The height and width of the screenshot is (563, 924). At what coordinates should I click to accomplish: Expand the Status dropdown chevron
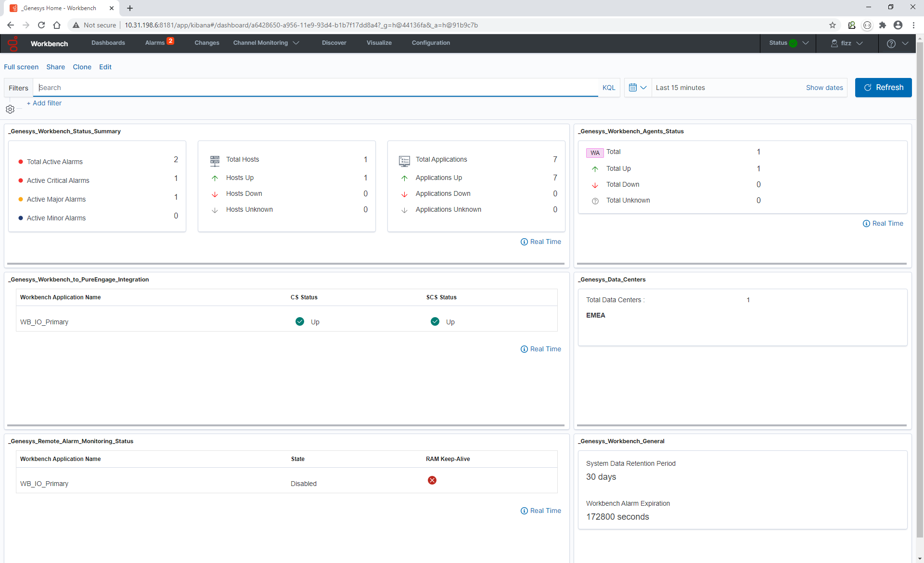[x=805, y=43]
